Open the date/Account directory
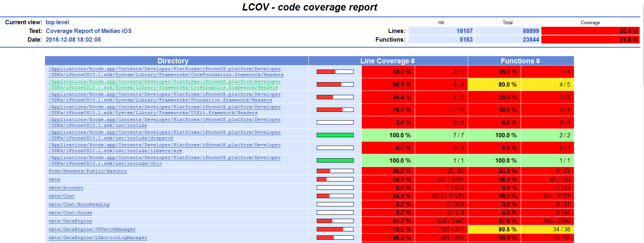 click(x=66, y=188)
